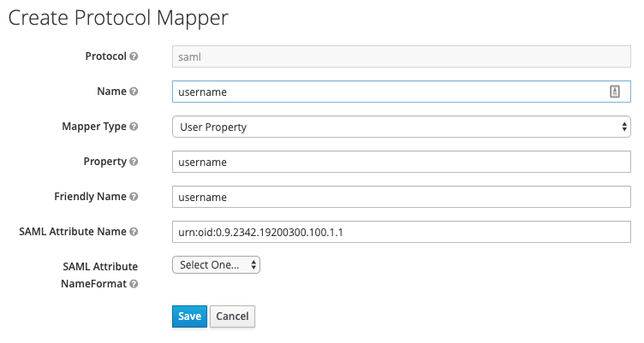Click into the Friendly Name text field

[x=402, y=197]
